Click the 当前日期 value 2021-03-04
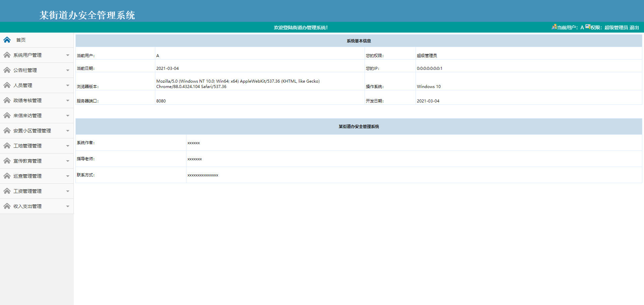This screenshot has width=644, height=305. (167, 69)
